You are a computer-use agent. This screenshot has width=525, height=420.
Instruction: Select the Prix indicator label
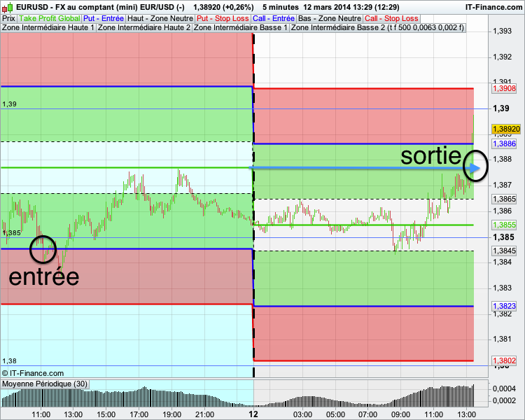[8, 18]
